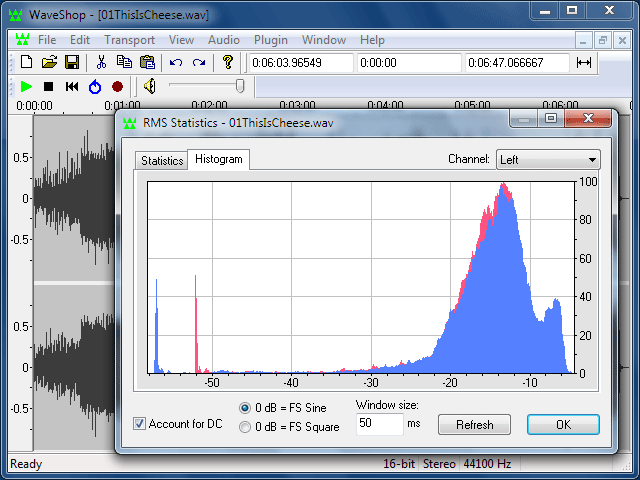Minimize the inner document window

point(584,40)
